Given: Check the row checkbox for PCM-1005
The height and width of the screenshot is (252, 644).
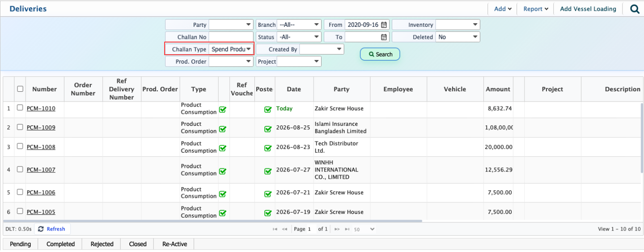Looking at the screenshot, I should pyautogui.click(x=20, y=211).
